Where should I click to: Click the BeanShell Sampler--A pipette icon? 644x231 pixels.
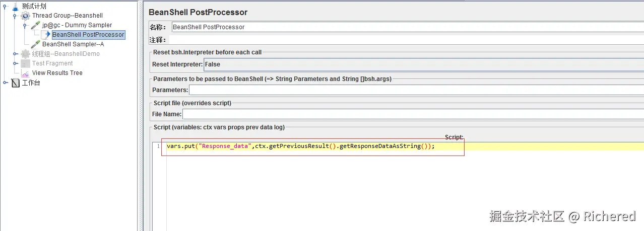pos(35,44)
